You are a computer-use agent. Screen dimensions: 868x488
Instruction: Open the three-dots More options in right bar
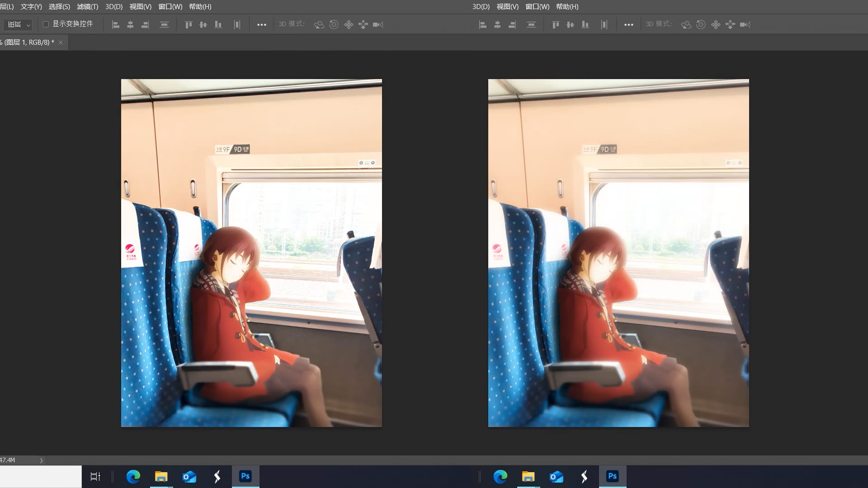[x=629, y=25]
